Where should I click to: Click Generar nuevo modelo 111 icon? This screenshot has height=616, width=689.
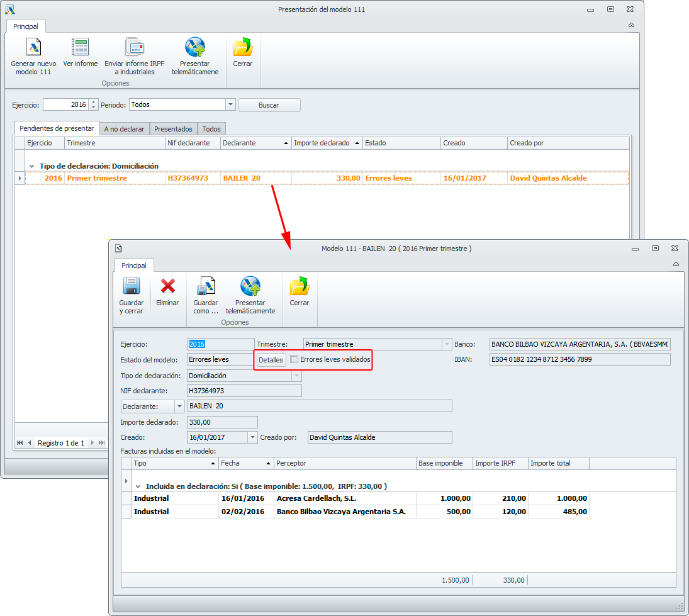33,48
